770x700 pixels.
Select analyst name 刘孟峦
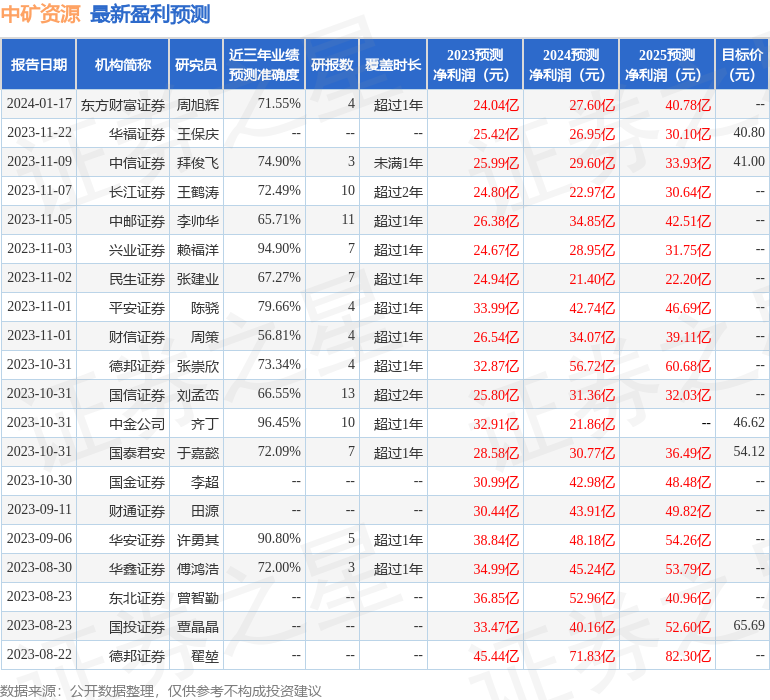[x=197, y=395]
